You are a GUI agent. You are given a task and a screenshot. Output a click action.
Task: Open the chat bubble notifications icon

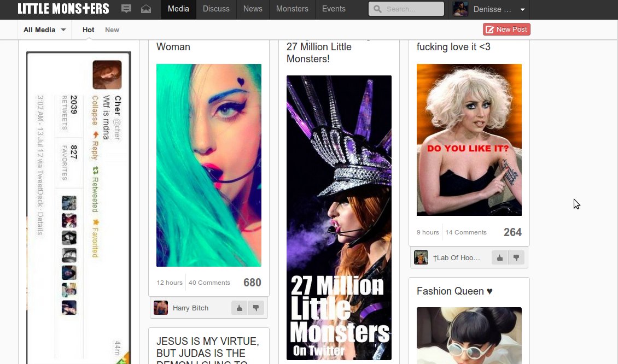tap(126, 9)
